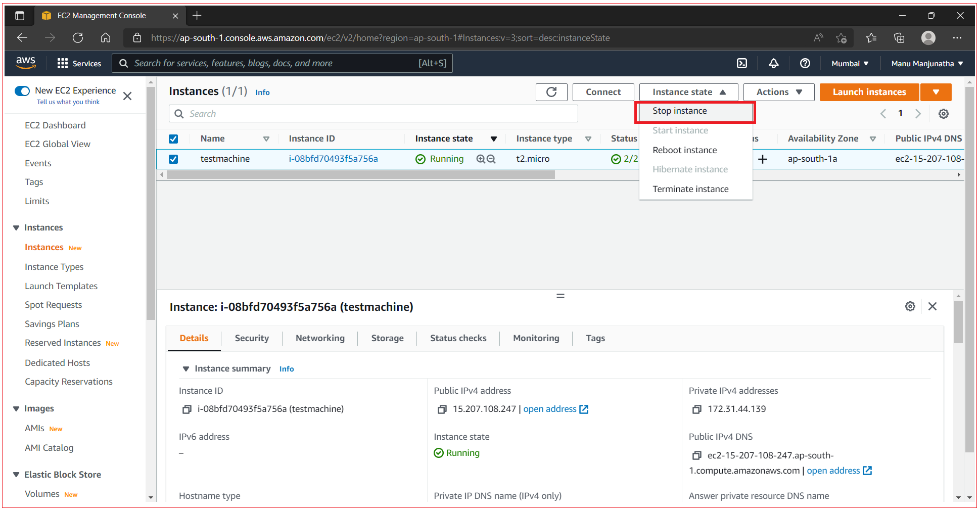Collapse the Instance summary section

coord(186,369)
